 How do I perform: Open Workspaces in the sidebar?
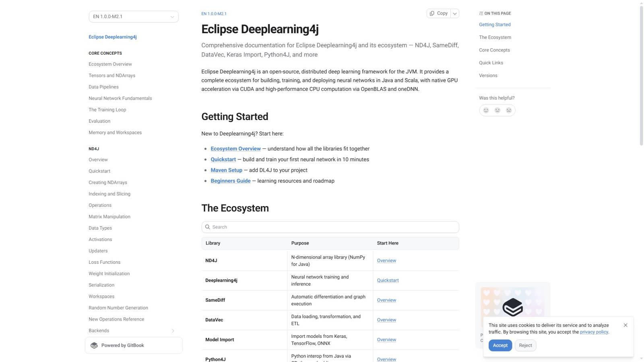[x=101, y=296]
